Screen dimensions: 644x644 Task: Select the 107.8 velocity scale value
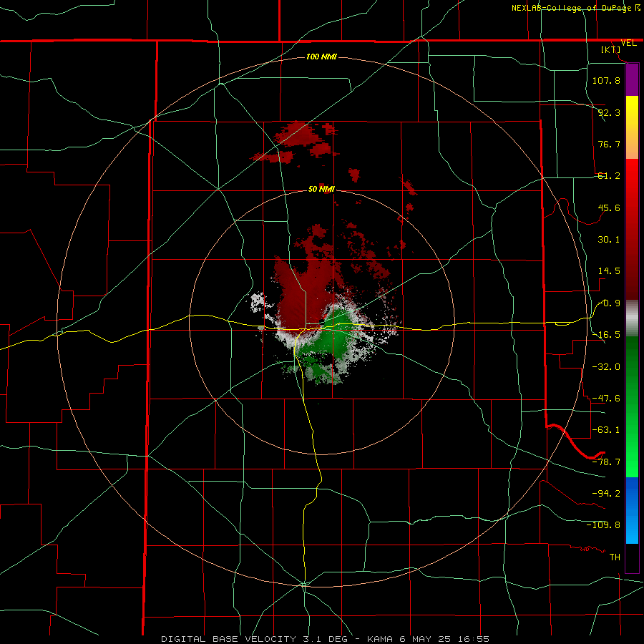(606, 80)
